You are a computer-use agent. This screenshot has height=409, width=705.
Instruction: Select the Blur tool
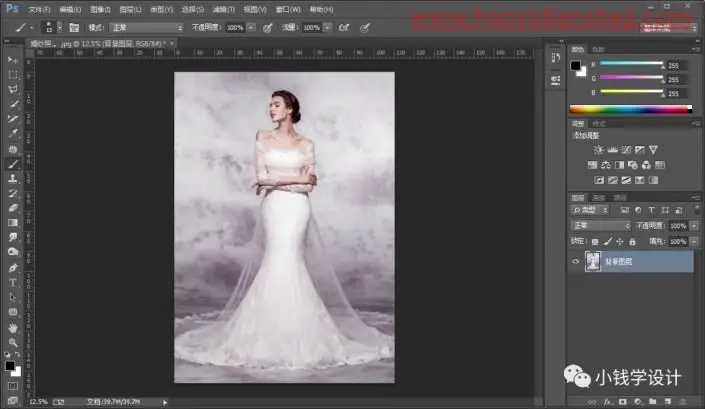coord(13,237)
